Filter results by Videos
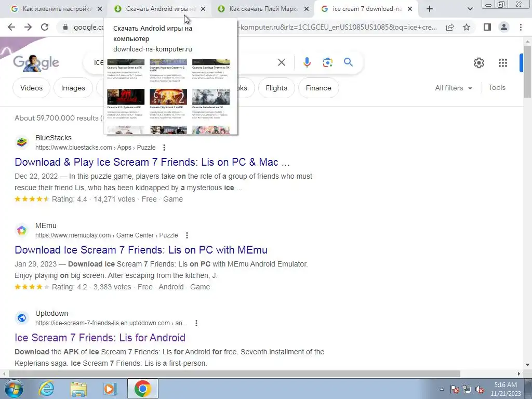Screen dimensions: 532x399 click(31, 88)
